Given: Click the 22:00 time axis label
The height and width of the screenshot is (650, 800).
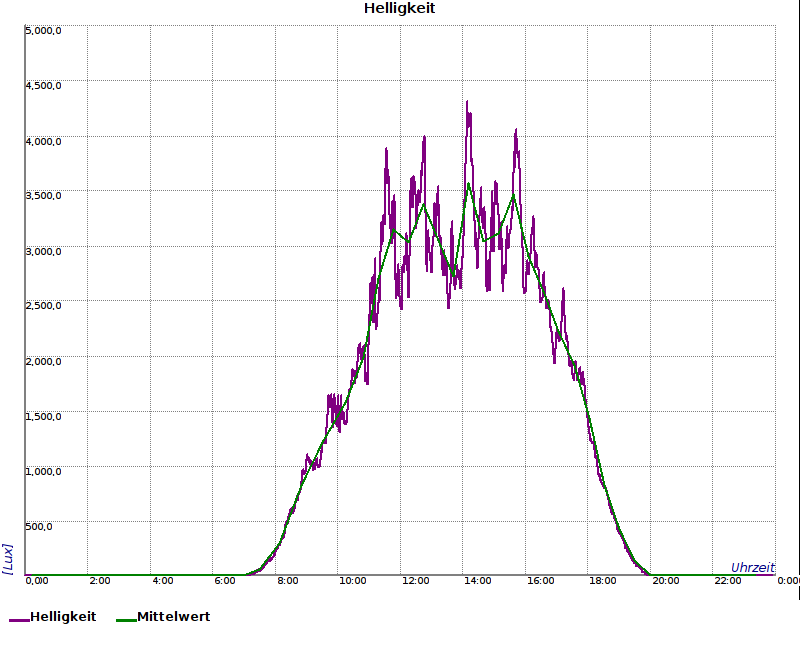Looking at the screenshot, I should pyautogui.click(x=728, y=581).
